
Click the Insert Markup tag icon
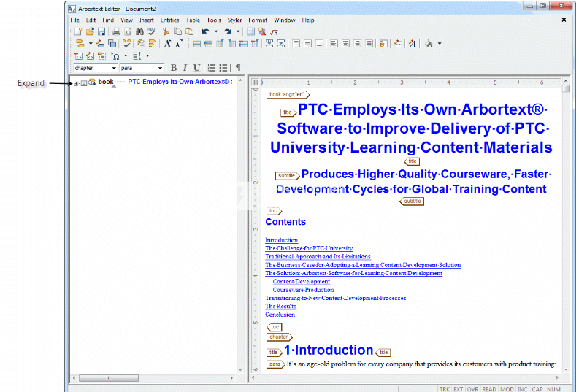80,44
